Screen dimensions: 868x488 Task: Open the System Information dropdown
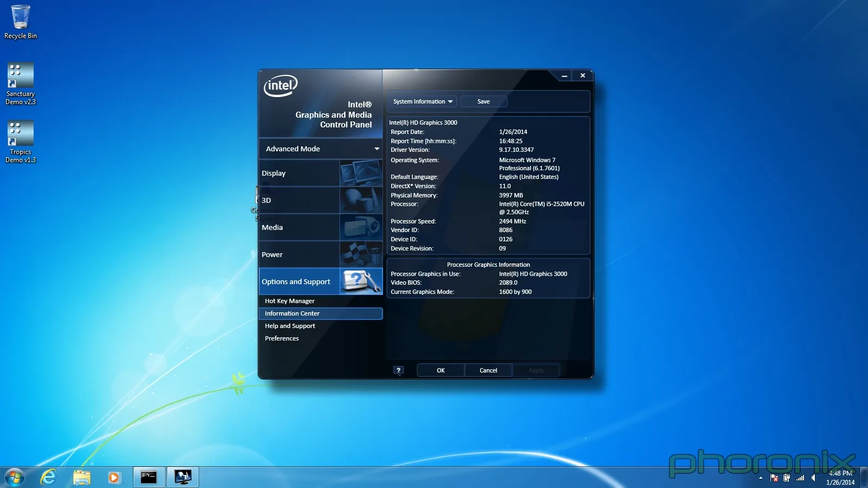click(422, 101)
